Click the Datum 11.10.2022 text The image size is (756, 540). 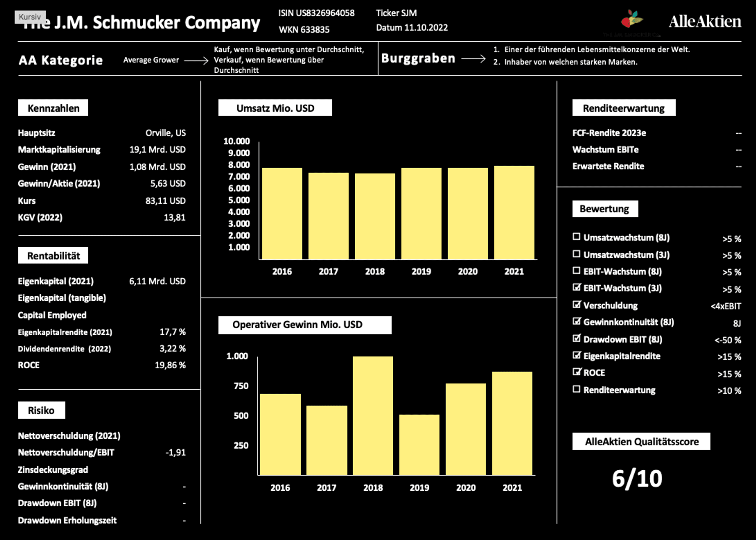(x=412, y=27)
